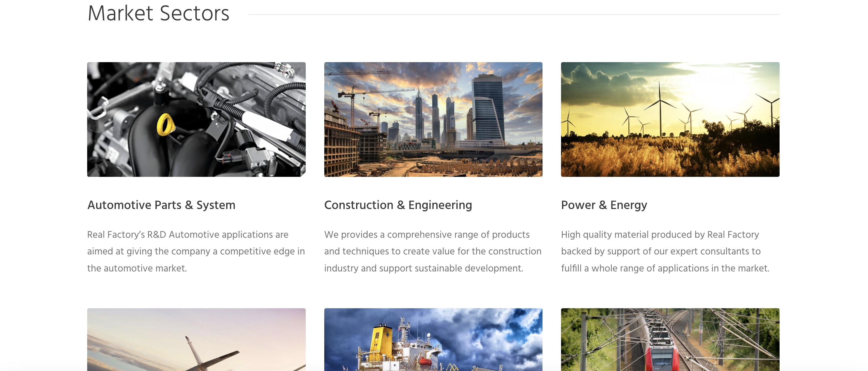Viewport: 868px width, 371px height.
Task: Click the Power & Energy heading
Action: tap(604, 205)
